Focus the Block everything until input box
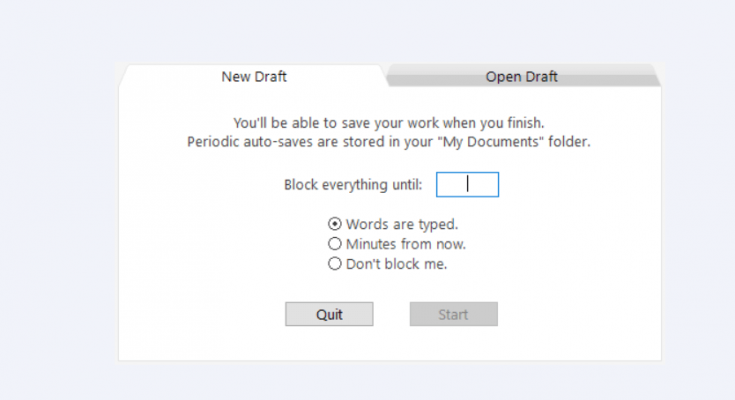735x400 pixels. click(x=467, y=184)
